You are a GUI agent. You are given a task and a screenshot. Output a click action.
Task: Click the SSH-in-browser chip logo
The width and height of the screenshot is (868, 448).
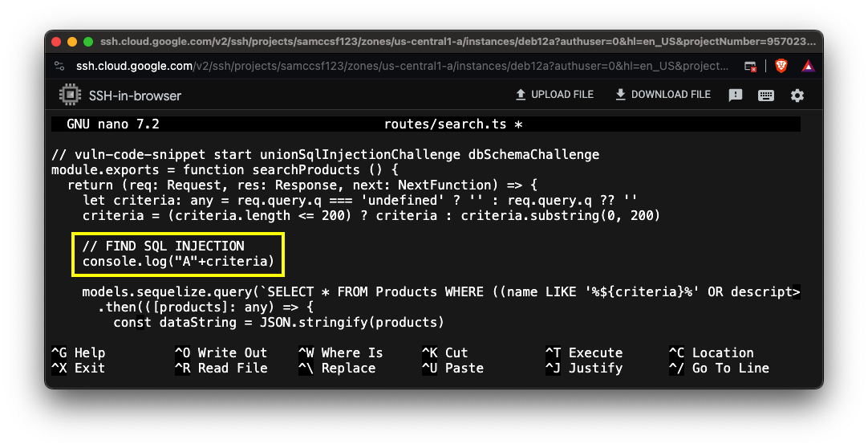[x=70, y=95]
